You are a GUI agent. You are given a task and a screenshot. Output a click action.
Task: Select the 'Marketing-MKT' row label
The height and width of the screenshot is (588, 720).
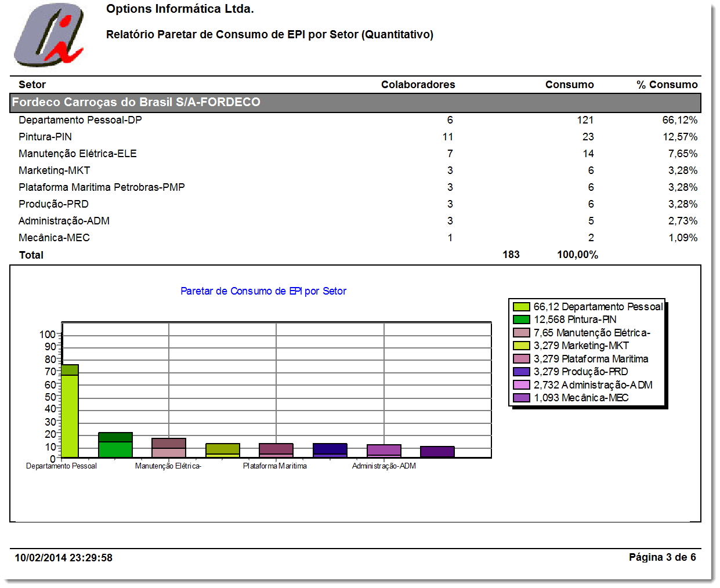55,170
